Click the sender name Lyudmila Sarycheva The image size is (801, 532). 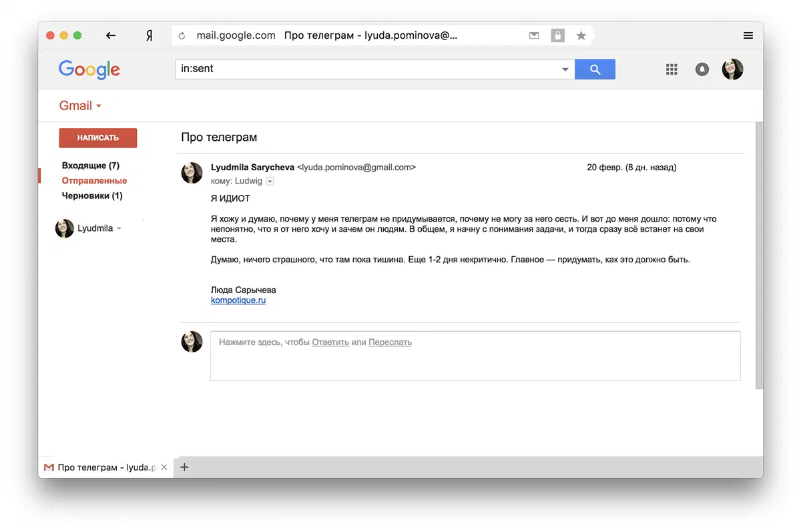coord(252,168)
